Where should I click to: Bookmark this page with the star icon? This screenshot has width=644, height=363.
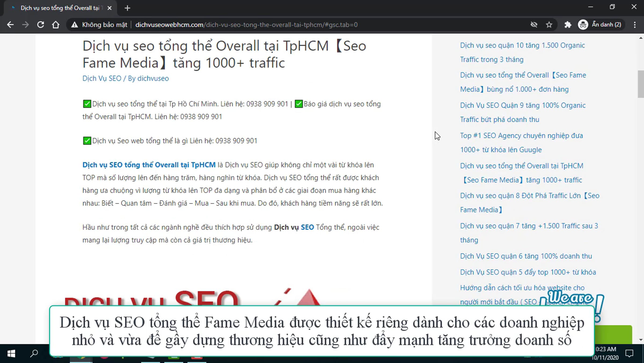click(x=549, y=25)
